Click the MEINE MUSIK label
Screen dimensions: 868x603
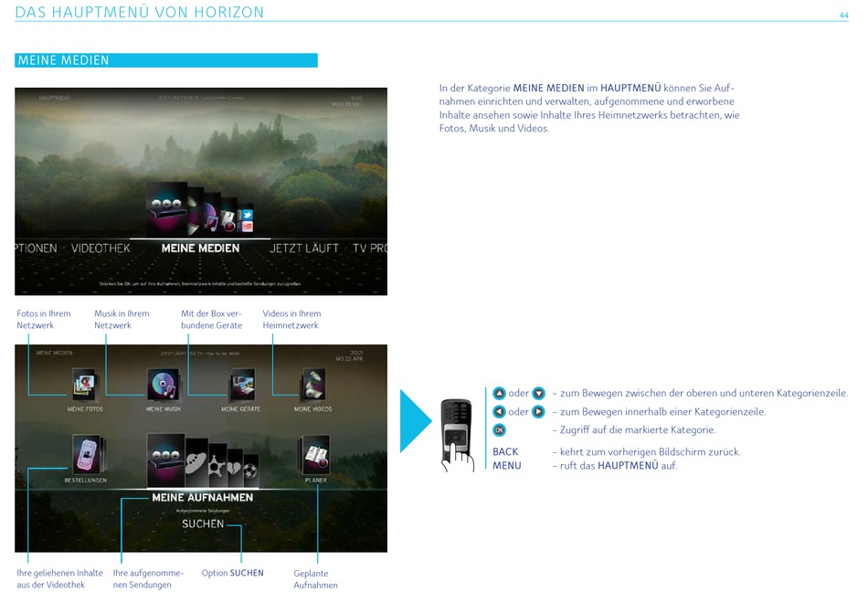[164, 409]
